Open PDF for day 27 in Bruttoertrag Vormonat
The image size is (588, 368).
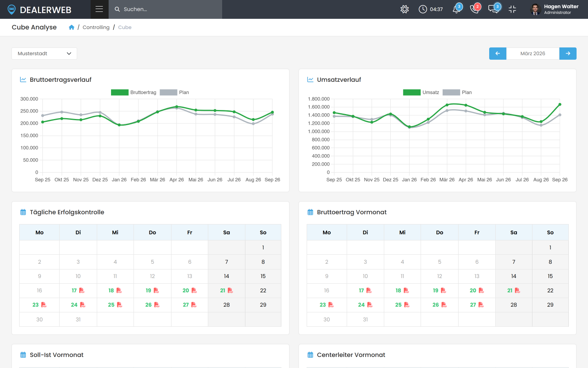coord(481,305)
